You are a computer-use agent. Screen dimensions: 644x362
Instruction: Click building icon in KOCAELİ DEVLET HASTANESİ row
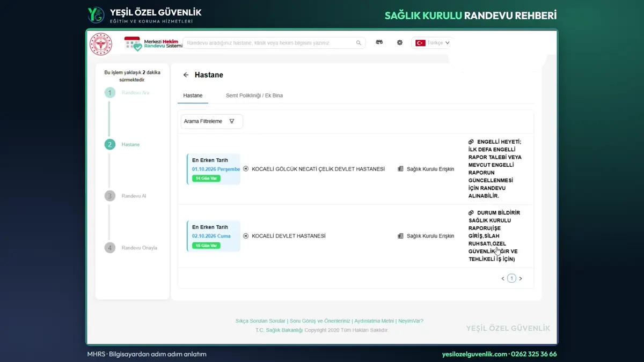point(400,236)
